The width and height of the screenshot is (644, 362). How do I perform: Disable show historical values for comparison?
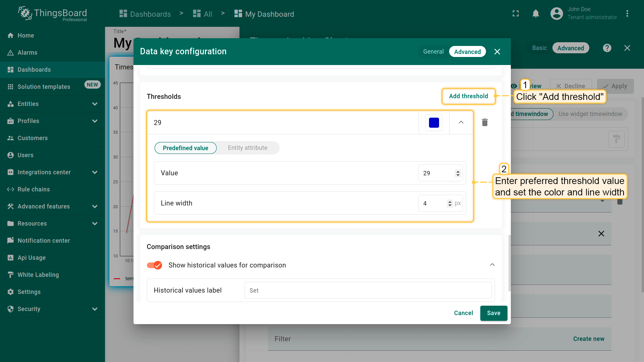pyautogui.click(x=155, y=265)
